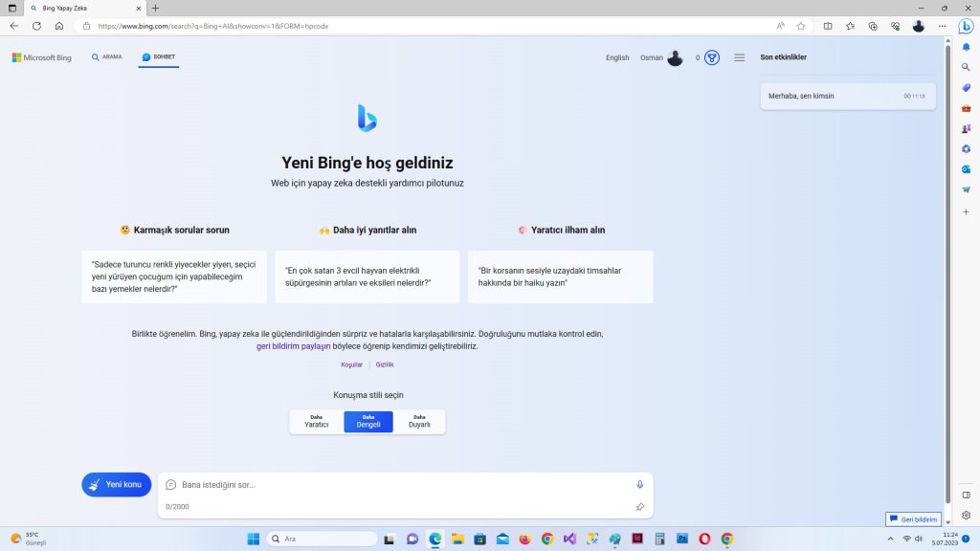
Task: Start a fresh chat with Yeni konu
Action: (x=116, y=484)
